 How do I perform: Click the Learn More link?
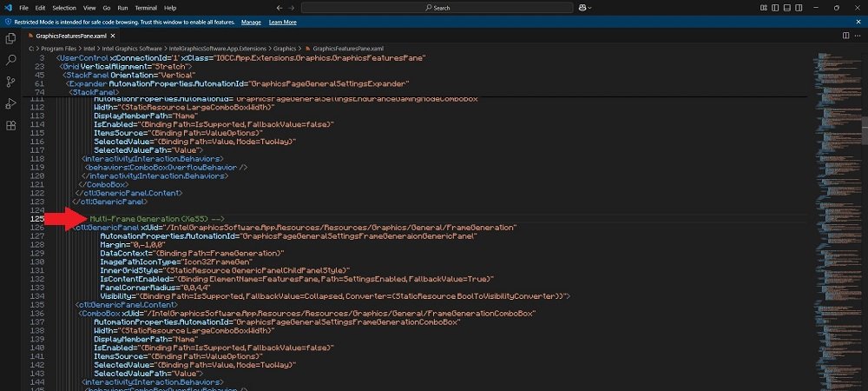coord(282,22)
